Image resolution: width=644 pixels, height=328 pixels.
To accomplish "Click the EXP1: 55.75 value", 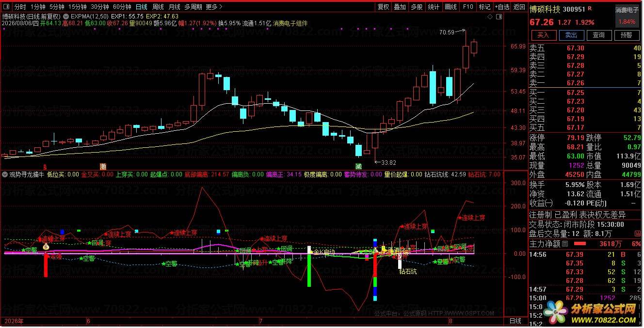I will 127,16.
